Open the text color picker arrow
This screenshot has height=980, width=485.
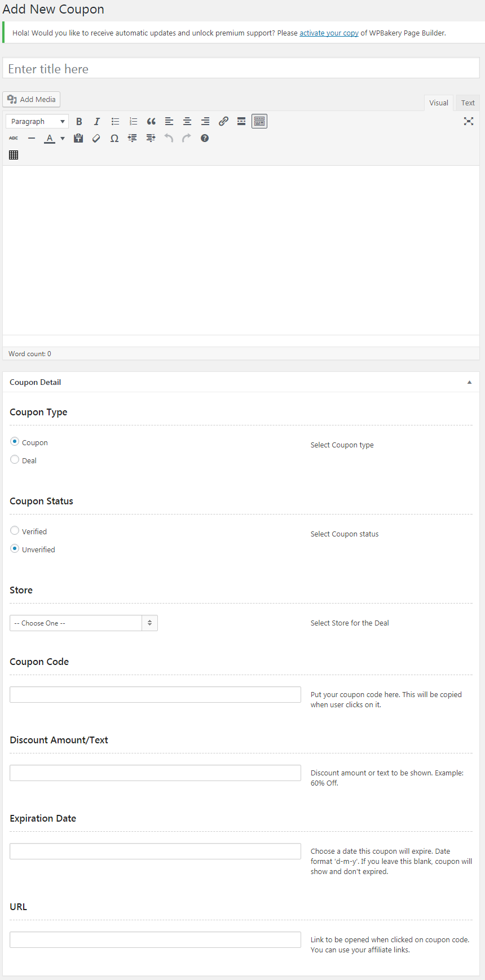pyautogui.click(x=63, y=138)
